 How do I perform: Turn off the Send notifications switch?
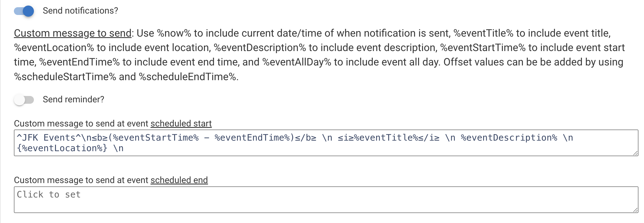(x=24, y=11)
